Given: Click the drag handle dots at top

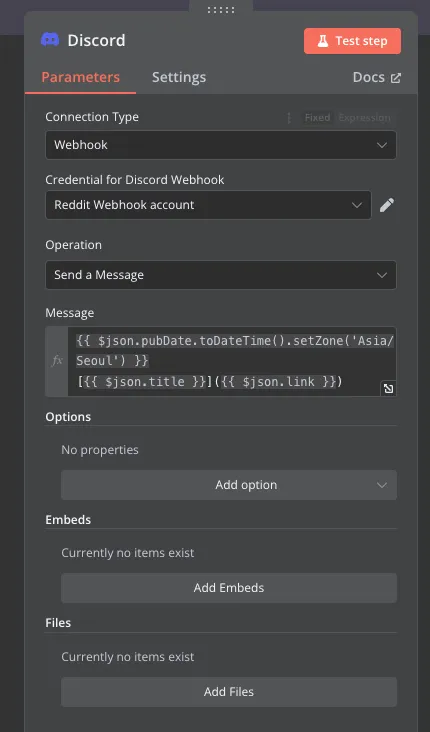Looking at the screenshot, I should [221, 10].
